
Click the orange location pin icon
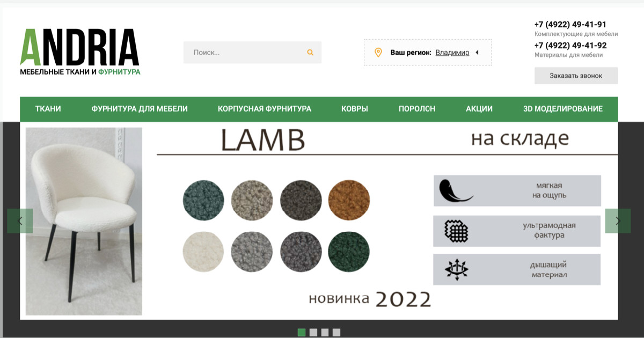click(378, 53)
